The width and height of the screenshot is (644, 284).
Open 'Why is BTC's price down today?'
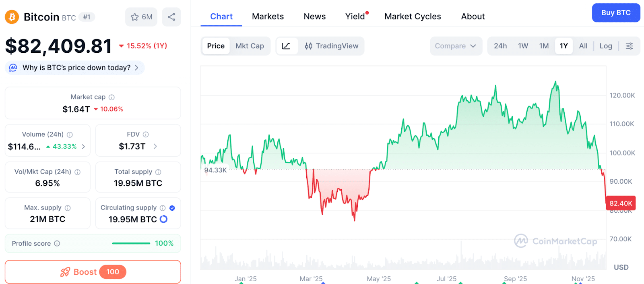[x=75, y=68]
